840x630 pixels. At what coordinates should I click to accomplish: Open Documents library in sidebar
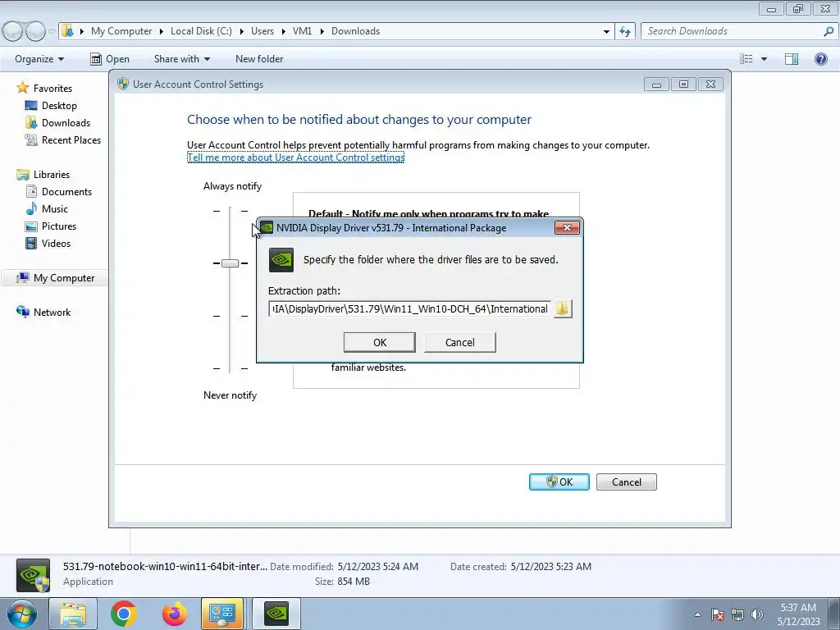click(x=66, y=192)
